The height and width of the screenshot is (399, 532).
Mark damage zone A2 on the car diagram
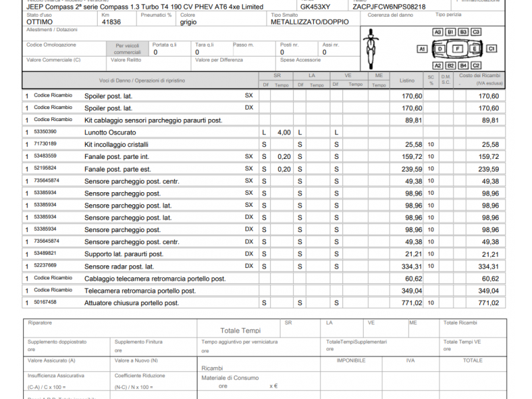[438, 65]
